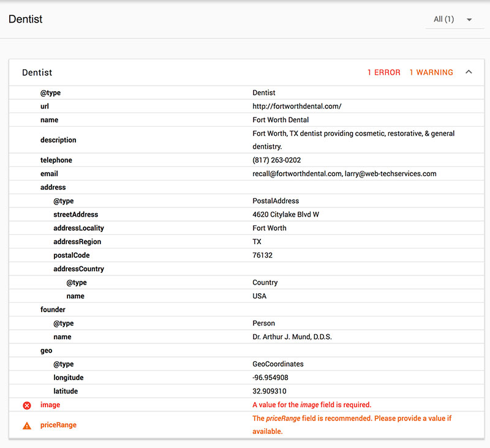Viewport: 490px width, 448px height.
Task: Click the description property label
Action: coord(58,140)
